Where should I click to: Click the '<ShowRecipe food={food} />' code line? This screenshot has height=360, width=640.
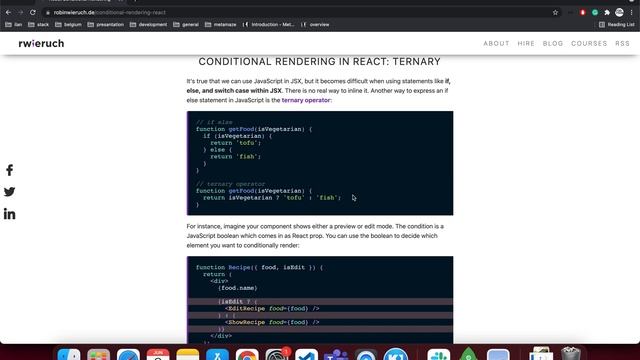tap(272, 322)
